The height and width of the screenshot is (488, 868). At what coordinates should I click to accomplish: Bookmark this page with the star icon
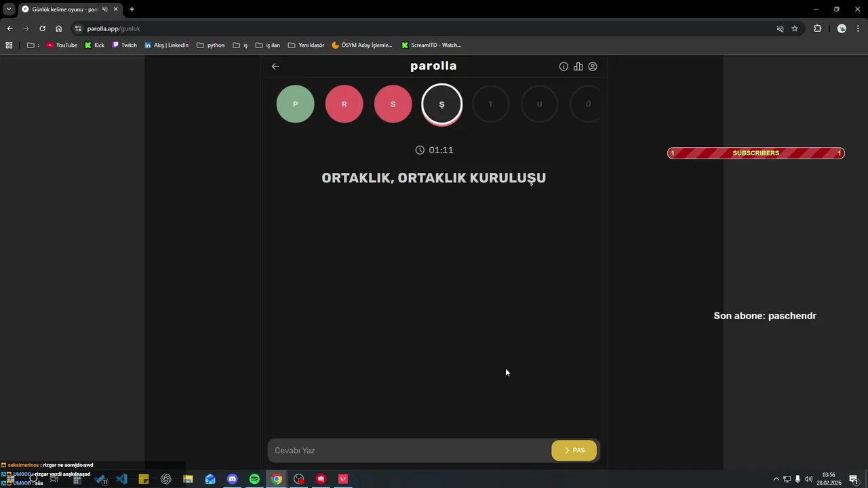795,28
